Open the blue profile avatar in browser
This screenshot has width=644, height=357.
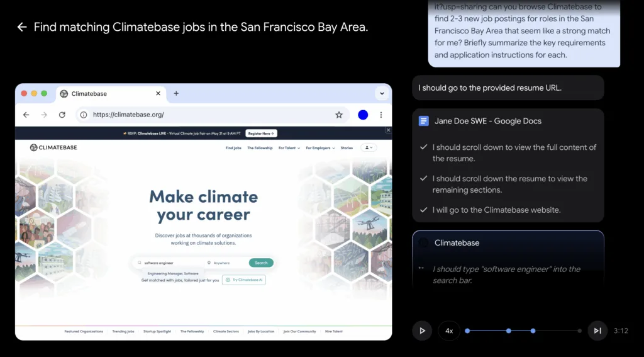click(363, 115)
